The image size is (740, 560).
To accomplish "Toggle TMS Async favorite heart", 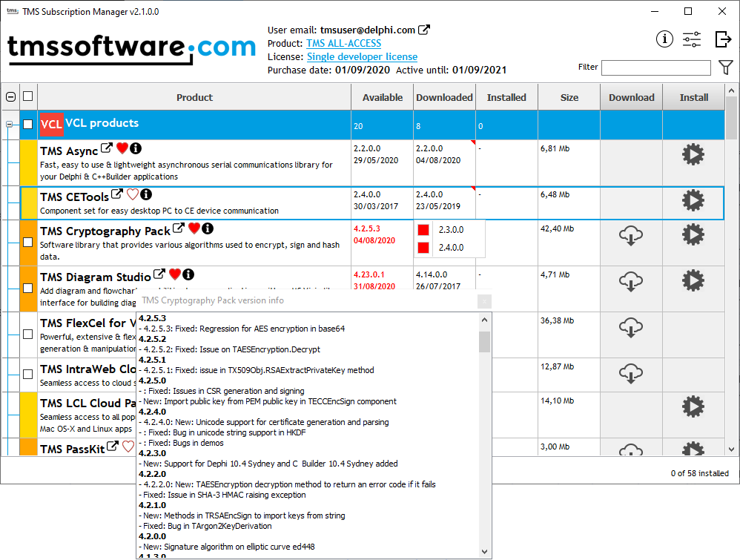I will (122, 148).
